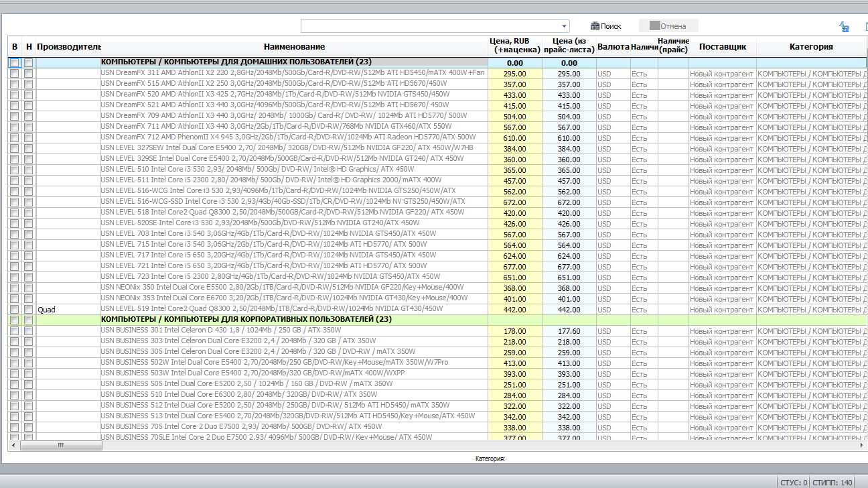Click the horizontal scrollbar right arrow
The height and width of the screenshot is (488, 868).
863,444
